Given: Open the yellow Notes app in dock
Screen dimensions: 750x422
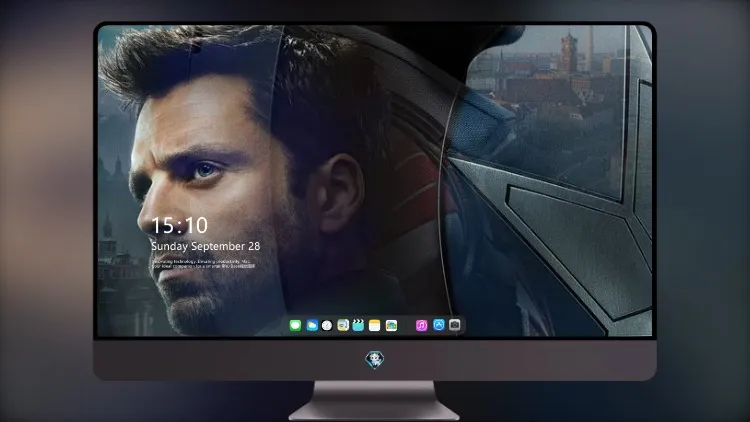Looking at the screenshot, I should coord(375,325).
